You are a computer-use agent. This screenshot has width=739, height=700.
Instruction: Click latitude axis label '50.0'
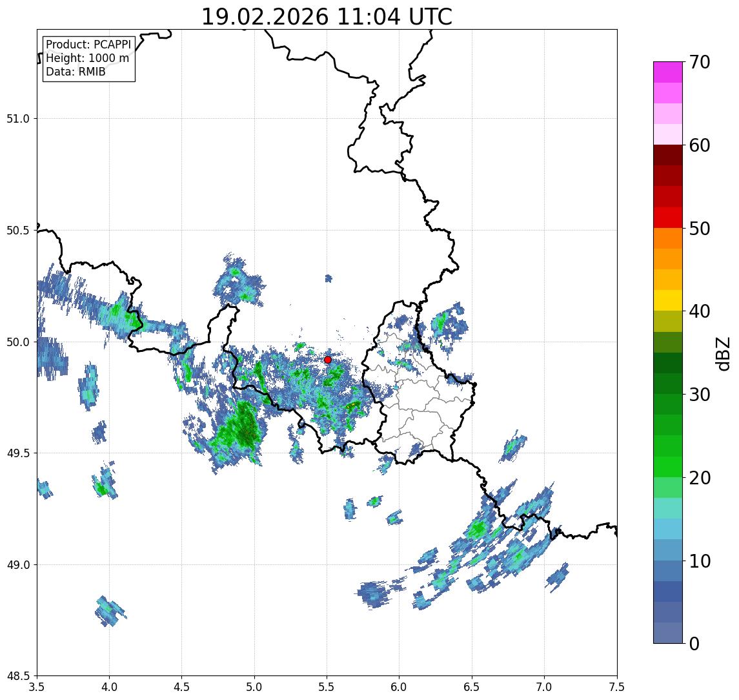[x=18, y=342]
